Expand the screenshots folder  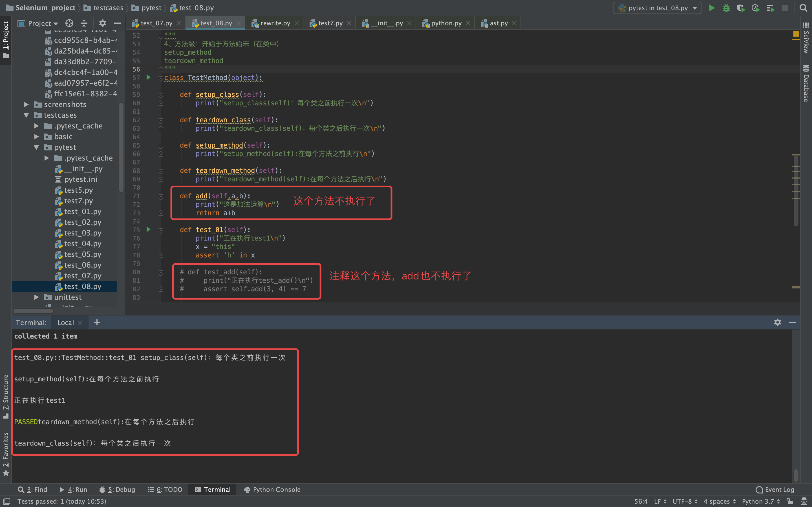[x=26, y=104]
